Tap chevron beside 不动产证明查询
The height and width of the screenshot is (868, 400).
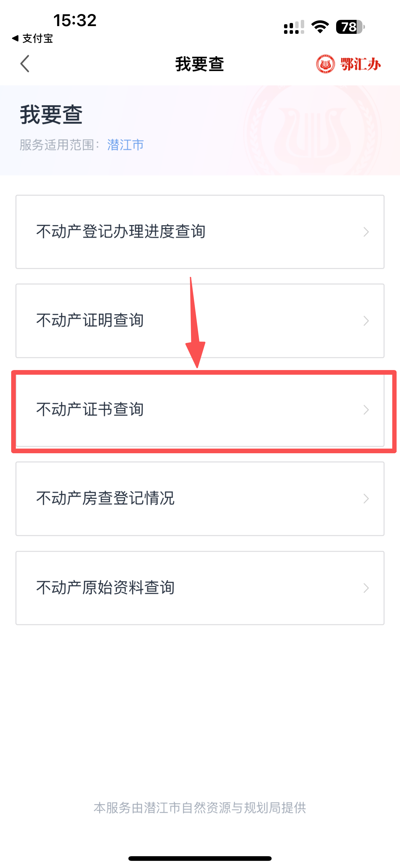[366, 321]
